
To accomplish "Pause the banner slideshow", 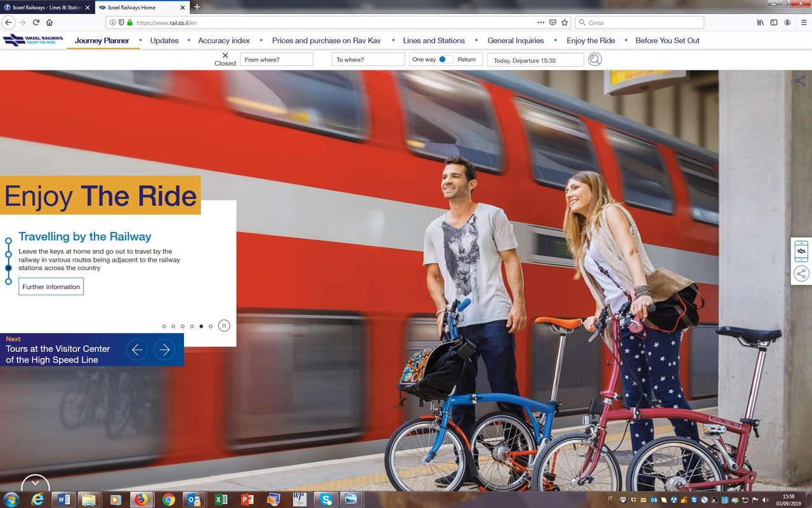I will tap(224, 326).
